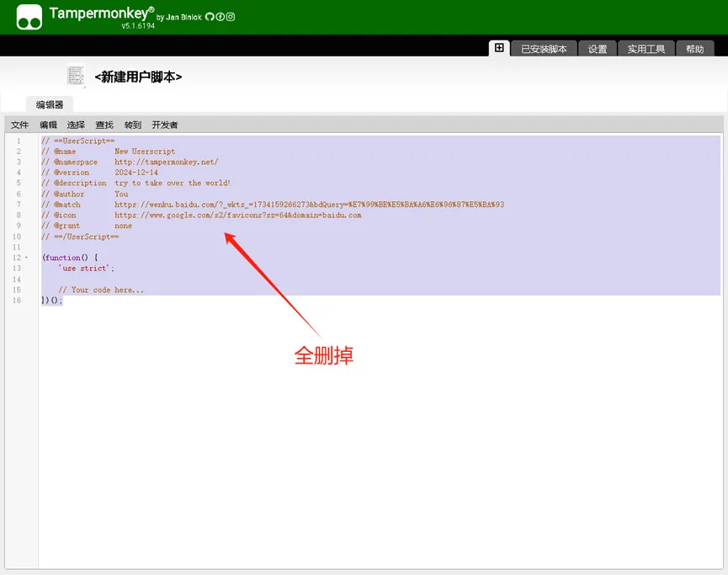Click the '// ==UserScript==' opening line
This screenshot has width=728, height=575.
coord(78,141)
